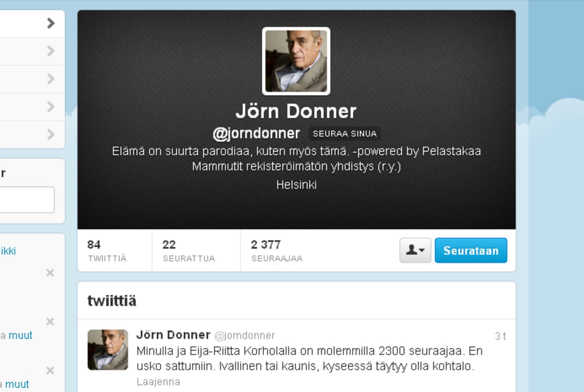Open the tweet's 3 t timestamp

[500, 336]
